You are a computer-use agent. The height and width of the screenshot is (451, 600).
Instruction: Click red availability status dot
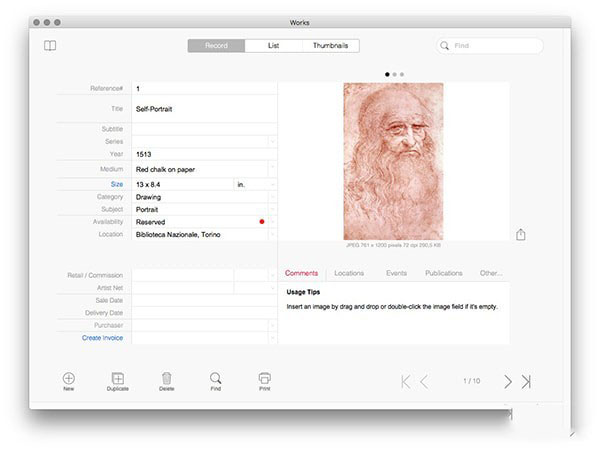point(262,221)
